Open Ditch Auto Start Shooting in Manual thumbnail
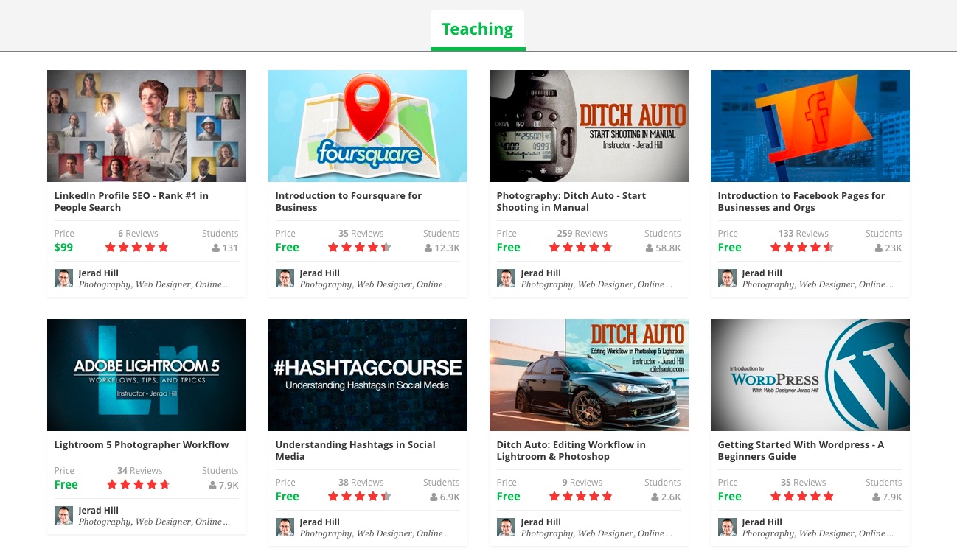The image size is (957, 560). [589, 126]
